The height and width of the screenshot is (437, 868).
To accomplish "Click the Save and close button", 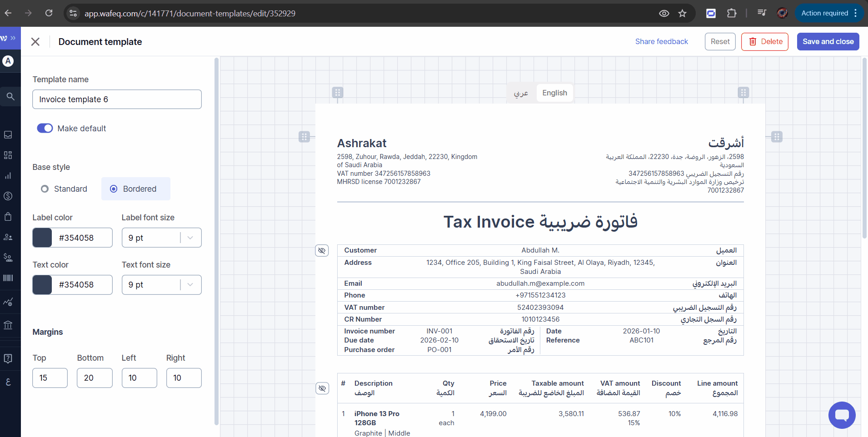I will 828,42.
